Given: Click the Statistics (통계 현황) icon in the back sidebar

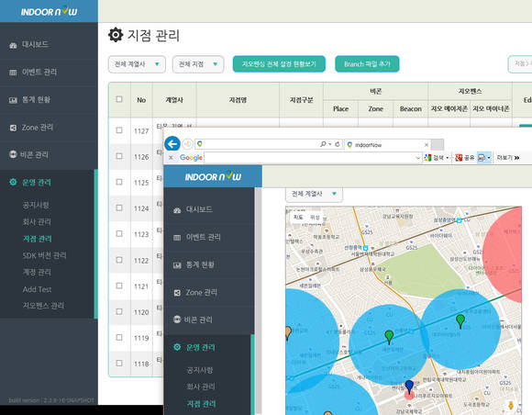Looking at the screenshot, I should [x=13, y=100].
